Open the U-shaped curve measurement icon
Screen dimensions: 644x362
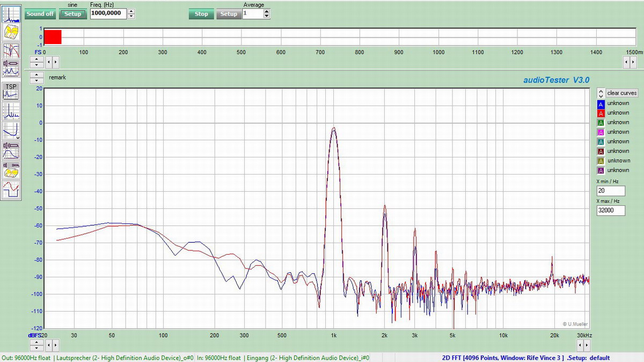coord(11,131)
